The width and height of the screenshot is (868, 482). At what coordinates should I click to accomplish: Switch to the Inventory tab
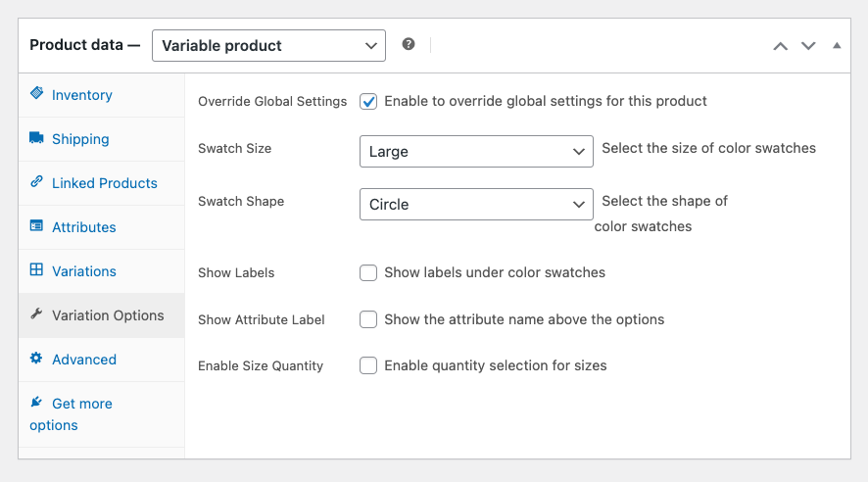101,95
